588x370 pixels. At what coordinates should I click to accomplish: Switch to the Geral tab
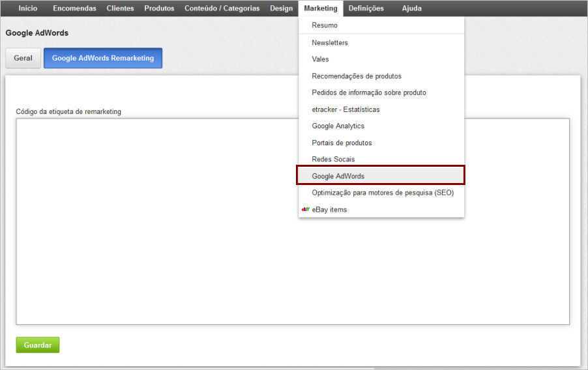point(23,58)
